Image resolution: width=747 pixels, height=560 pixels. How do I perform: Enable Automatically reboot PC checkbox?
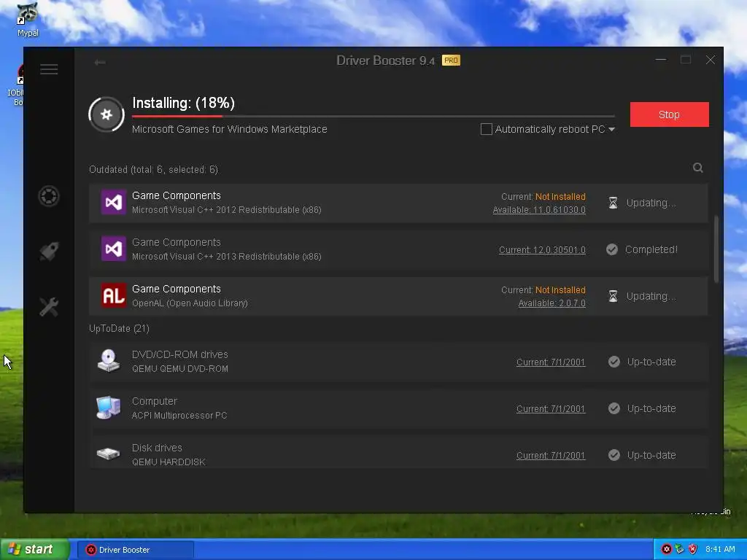487,129
